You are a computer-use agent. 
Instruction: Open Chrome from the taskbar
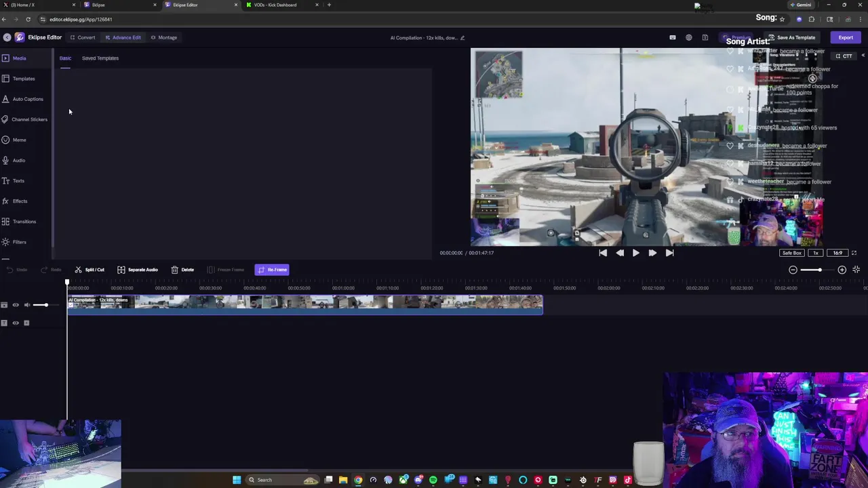[358, 480]
